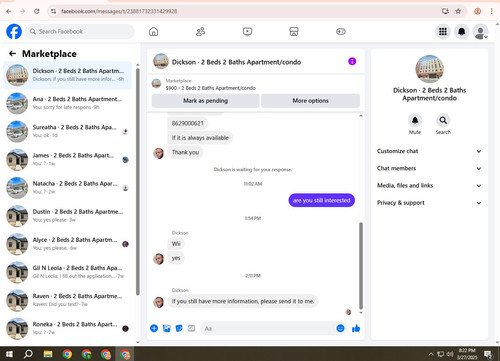Choose a sticker icon in composer
500x361 pixels.
179,328
